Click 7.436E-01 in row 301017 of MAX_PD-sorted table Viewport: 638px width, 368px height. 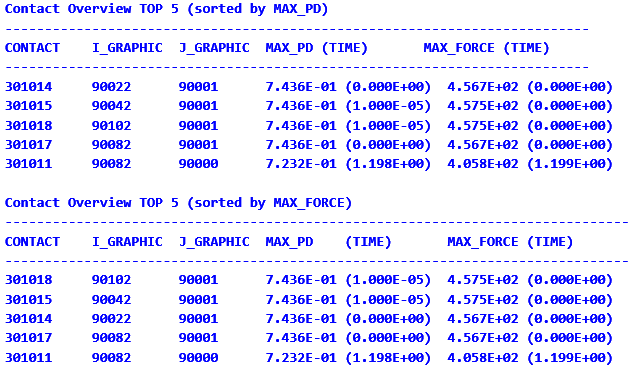pyautogui.click(x=301, y=145)
